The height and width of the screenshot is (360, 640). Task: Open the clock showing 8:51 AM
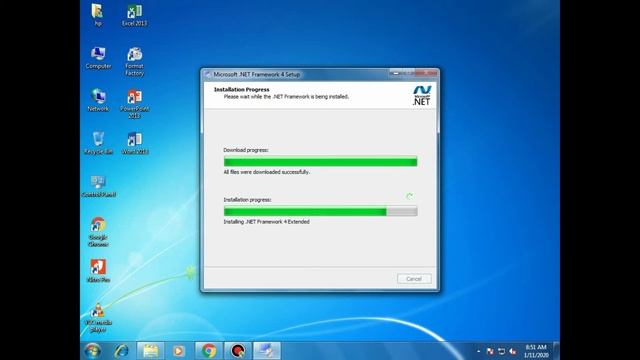point(536,351)
